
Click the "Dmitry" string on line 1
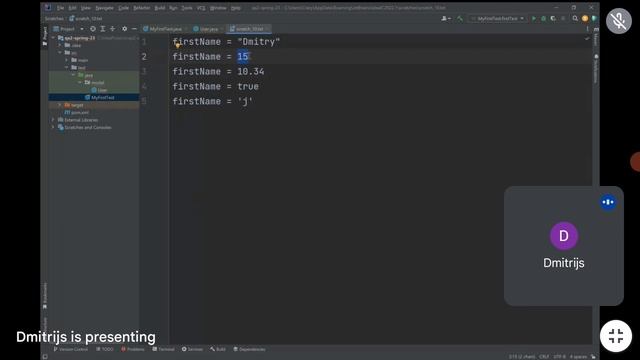[259, 42]
